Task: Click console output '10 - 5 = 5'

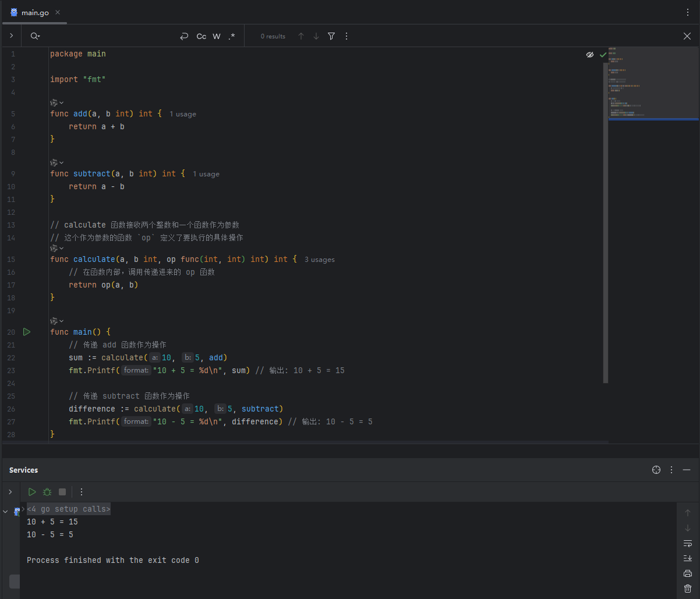Action: (x=50, y=534)
